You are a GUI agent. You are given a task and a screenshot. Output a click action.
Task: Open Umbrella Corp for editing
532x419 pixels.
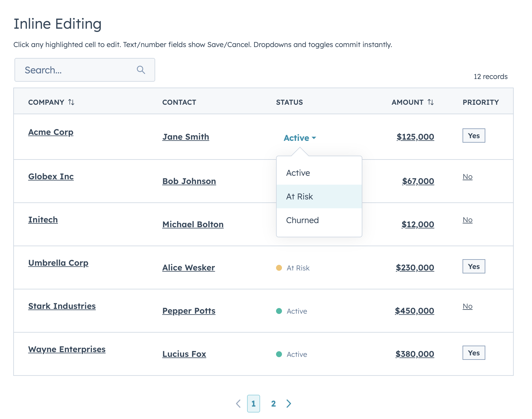point(58,263)
